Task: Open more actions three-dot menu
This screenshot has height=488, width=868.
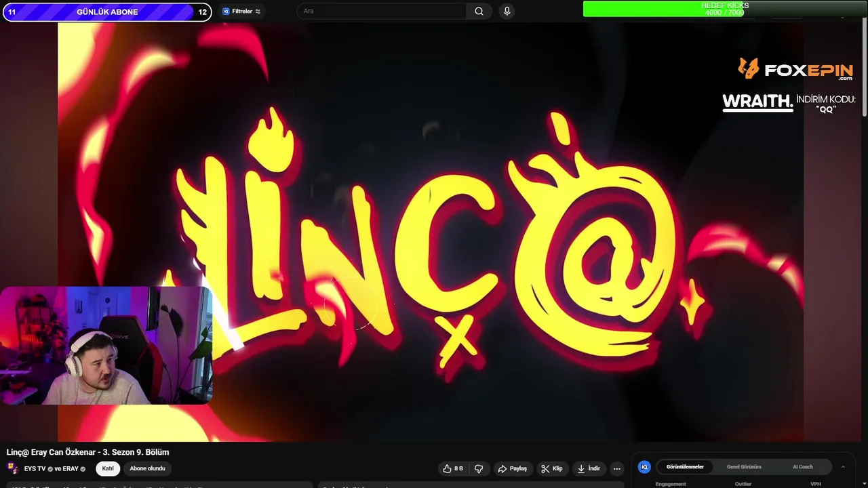Action: [616, 468]
